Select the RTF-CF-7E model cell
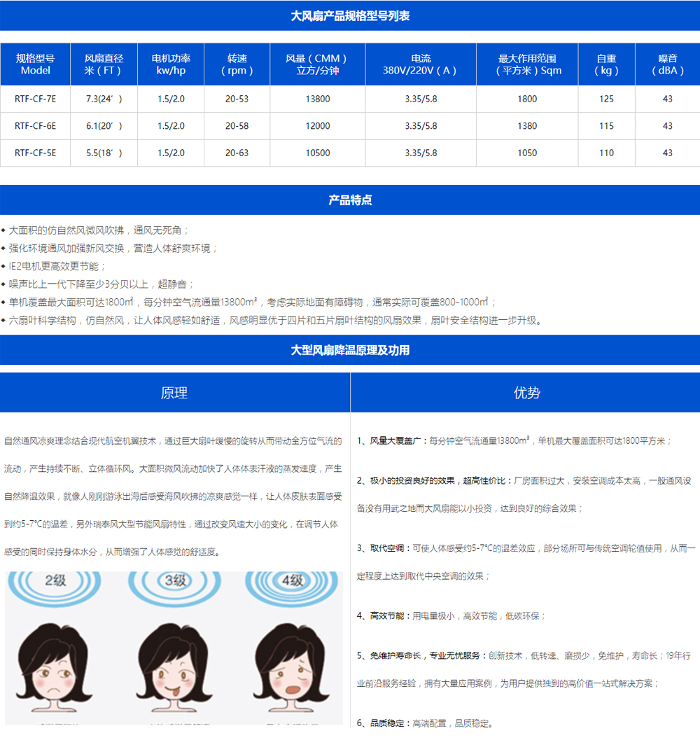The width and height of the screenshot is (700, 745). [x=35, y=99]
